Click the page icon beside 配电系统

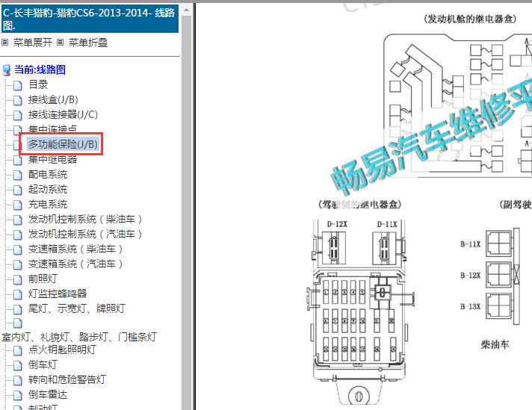point(18,175)
